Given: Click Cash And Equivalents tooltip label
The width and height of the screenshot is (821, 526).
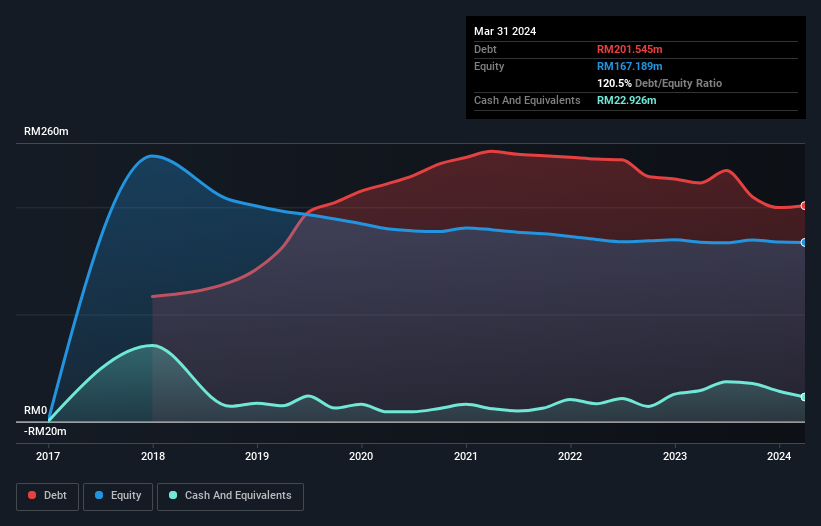Looking at the screenshot, I should [527, 100].
